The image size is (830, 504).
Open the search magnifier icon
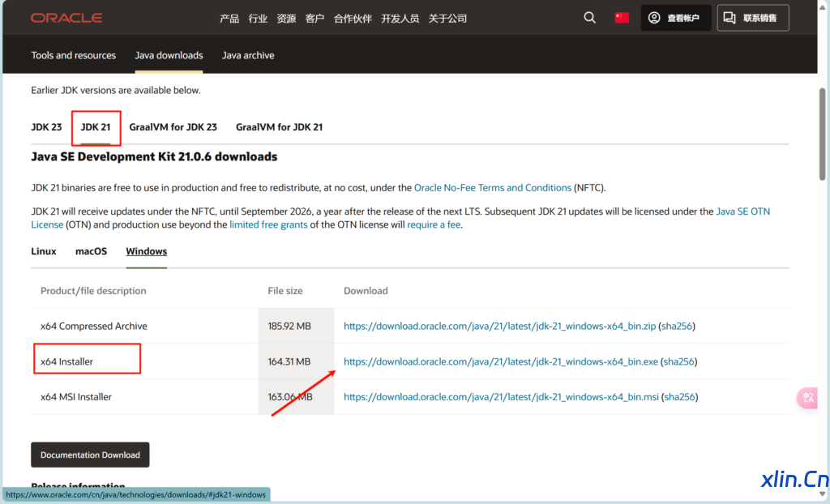[590, 18]
